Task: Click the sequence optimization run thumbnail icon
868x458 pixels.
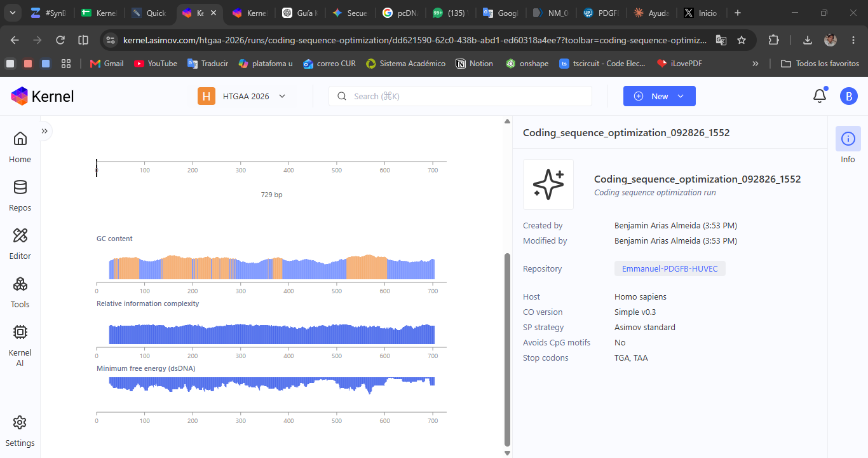Action: pyautogui.click(x=548, y=184)
